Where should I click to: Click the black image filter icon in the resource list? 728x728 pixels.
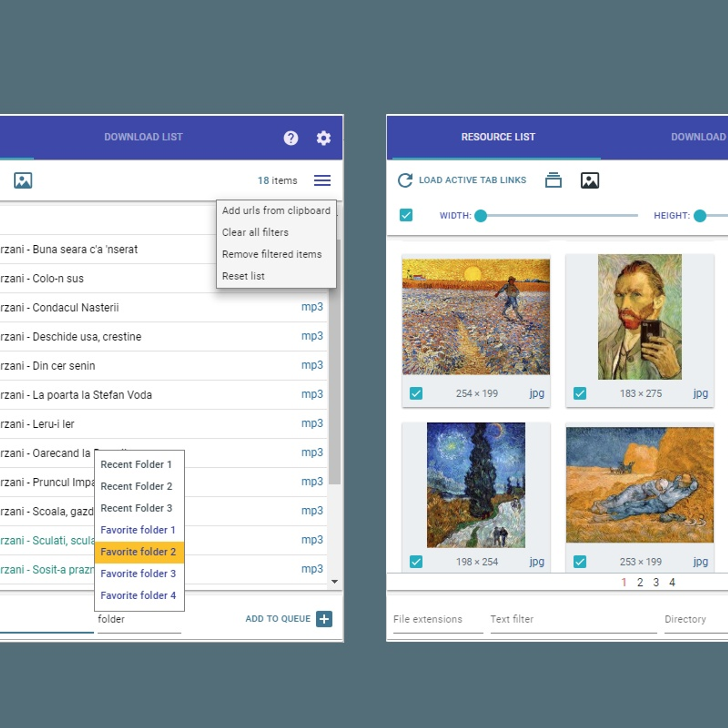pos(590,181)
